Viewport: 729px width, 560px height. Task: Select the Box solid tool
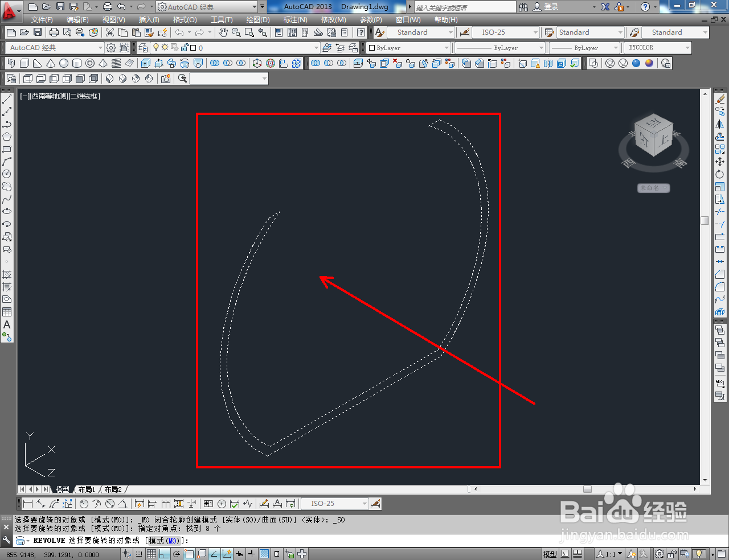[x=24, y=63]
